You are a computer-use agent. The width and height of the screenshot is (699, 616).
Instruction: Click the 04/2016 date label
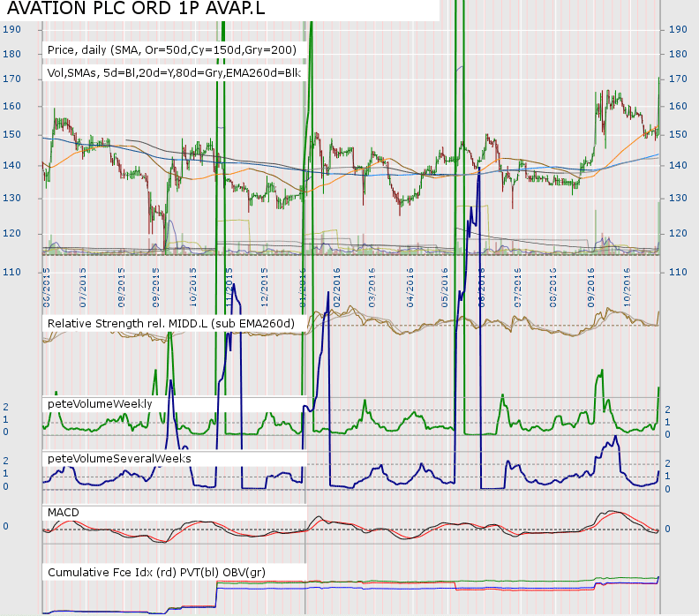pos(410,288)
